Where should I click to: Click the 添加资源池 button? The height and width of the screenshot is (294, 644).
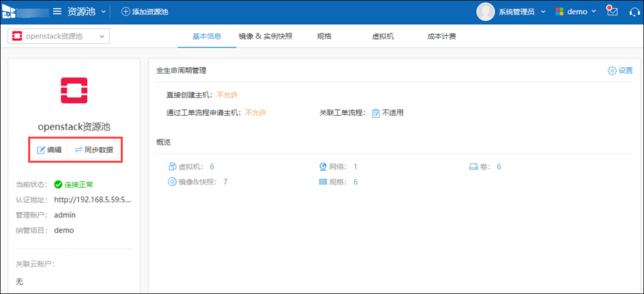145,12
